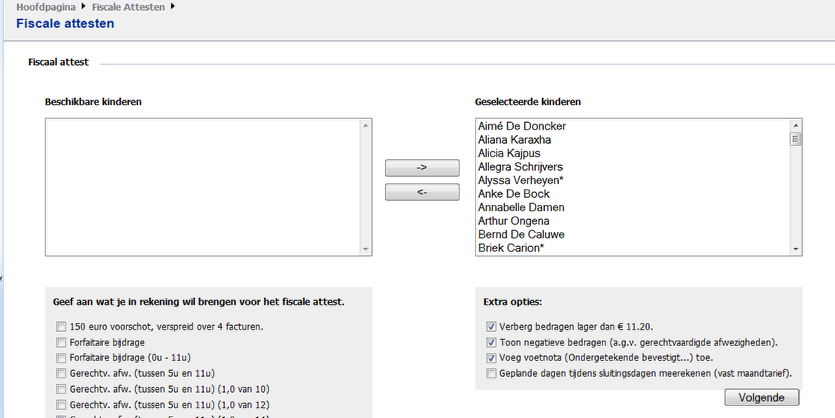The height and width of the screenshot is (418, 835).
Task: Check Gerechtv. afw. (tussen 5u en 11u) option
Action: click(62, 373)
